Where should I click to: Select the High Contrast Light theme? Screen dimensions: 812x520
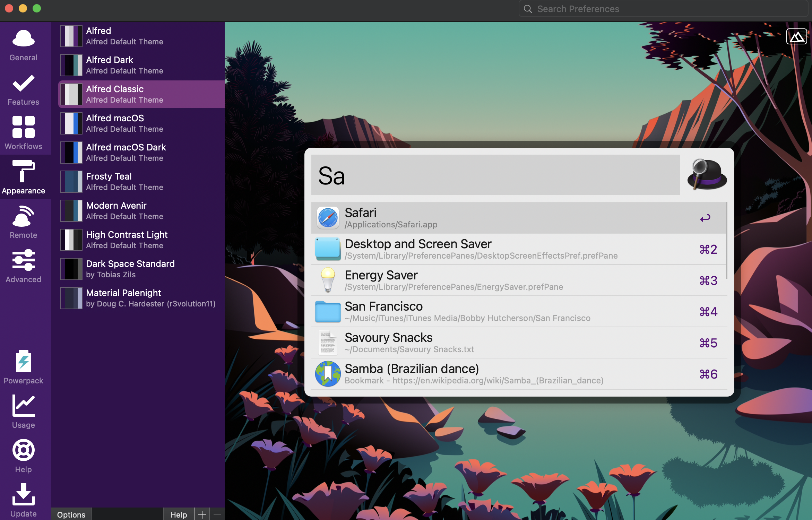coord(141,240)
